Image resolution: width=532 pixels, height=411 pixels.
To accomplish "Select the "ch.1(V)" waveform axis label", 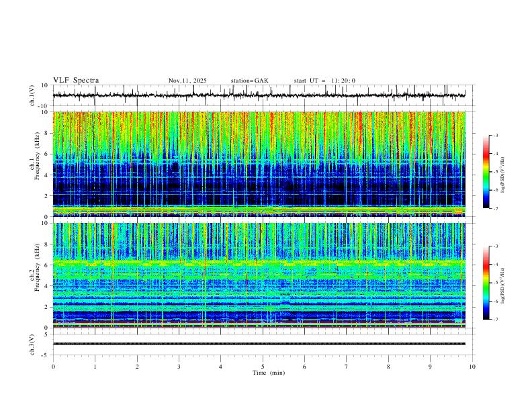I will coord(32,95).
